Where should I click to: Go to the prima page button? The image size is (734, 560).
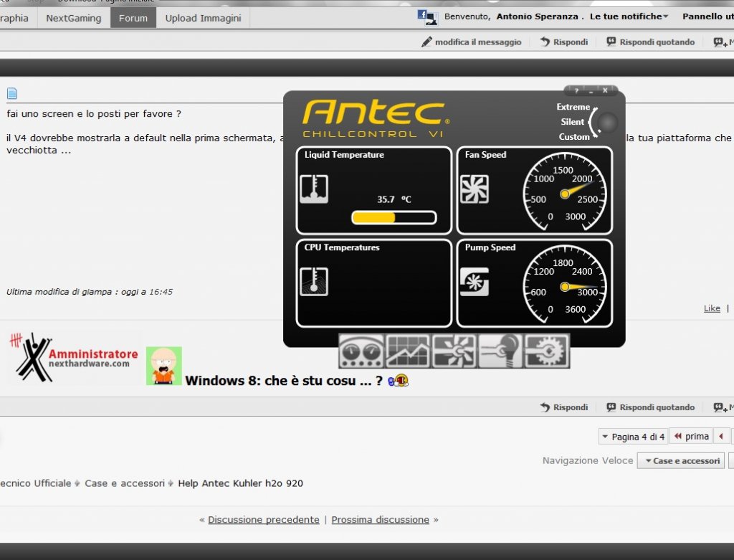(x=691, y=437)
